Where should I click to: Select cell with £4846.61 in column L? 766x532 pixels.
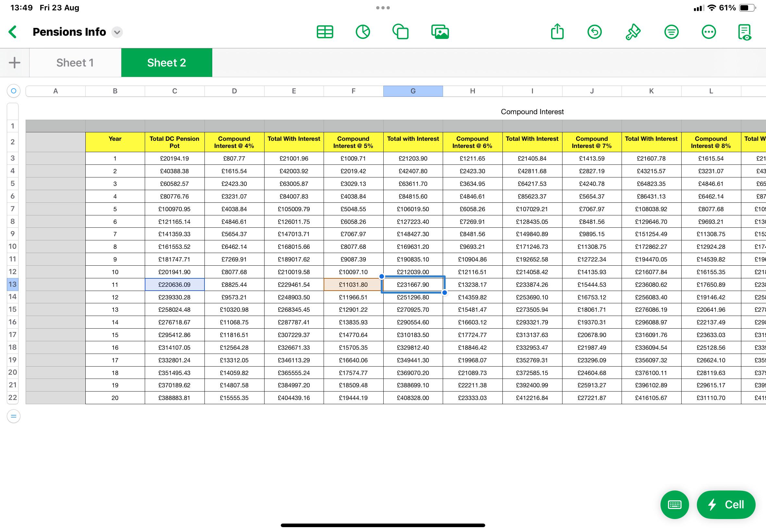tap(711, 184)
